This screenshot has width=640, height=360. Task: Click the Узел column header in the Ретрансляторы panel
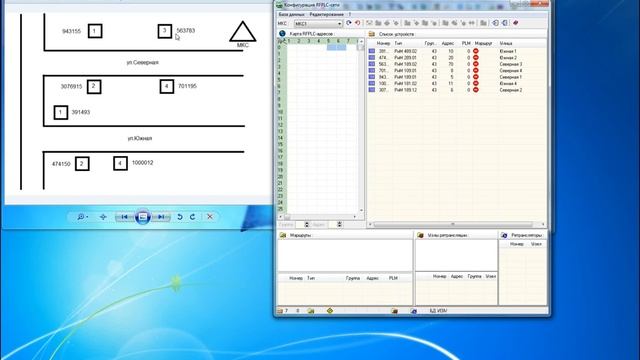point(536,244)
